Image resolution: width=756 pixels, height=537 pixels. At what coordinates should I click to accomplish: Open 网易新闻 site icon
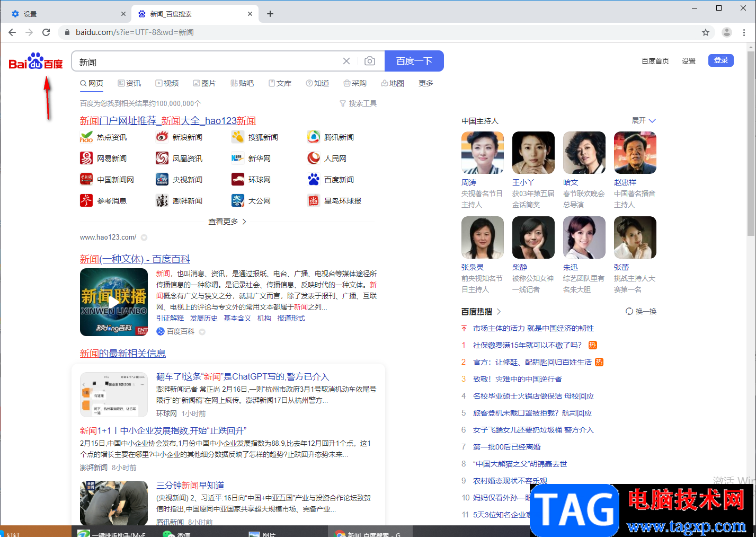pyautogui.click(x=86, y=158)
